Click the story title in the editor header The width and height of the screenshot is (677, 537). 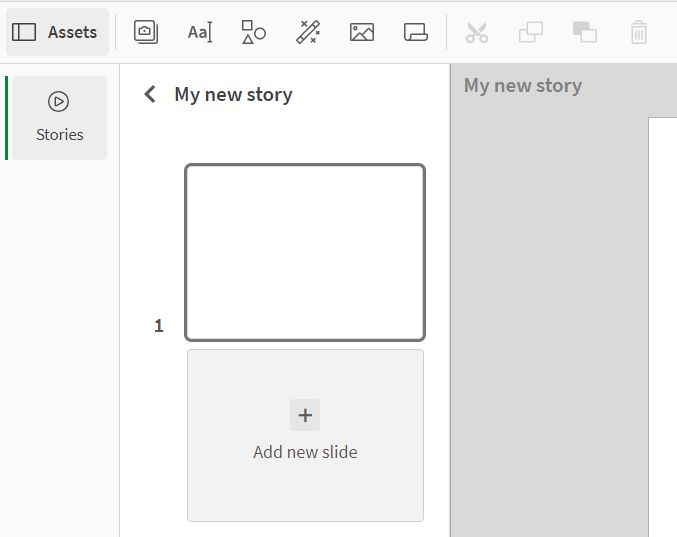[x=522, y=86]
